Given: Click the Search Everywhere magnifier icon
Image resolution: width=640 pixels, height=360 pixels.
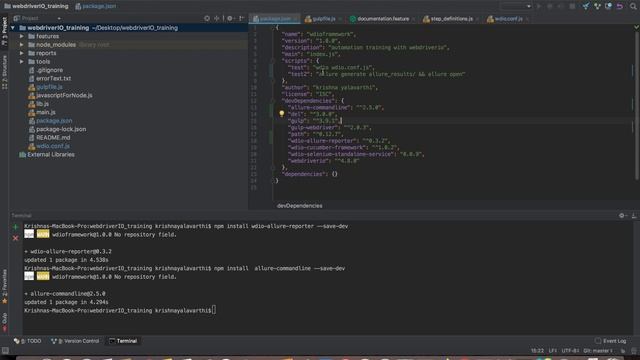Looking at the screenshot, I should point(633,6).
